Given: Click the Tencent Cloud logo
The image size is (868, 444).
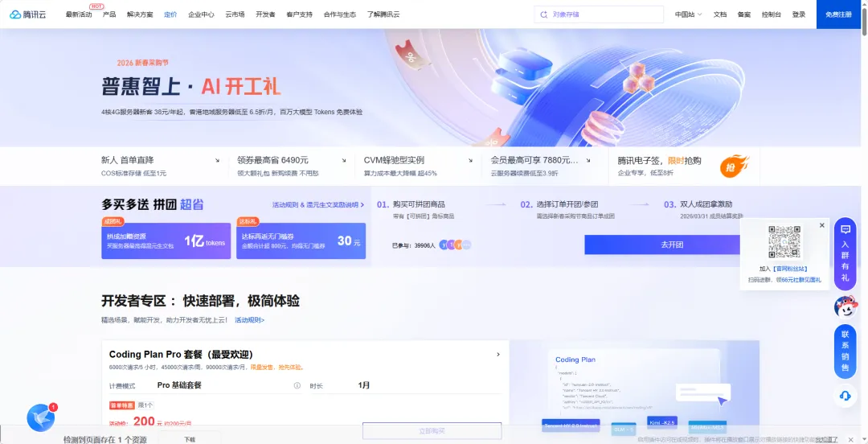Looking at the screenshot, I should tap(27, 14).
